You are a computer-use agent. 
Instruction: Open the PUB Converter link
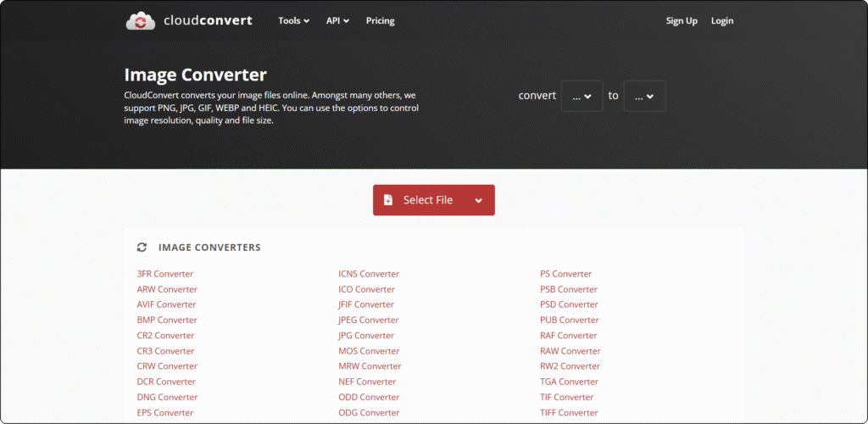click(569, 320)
